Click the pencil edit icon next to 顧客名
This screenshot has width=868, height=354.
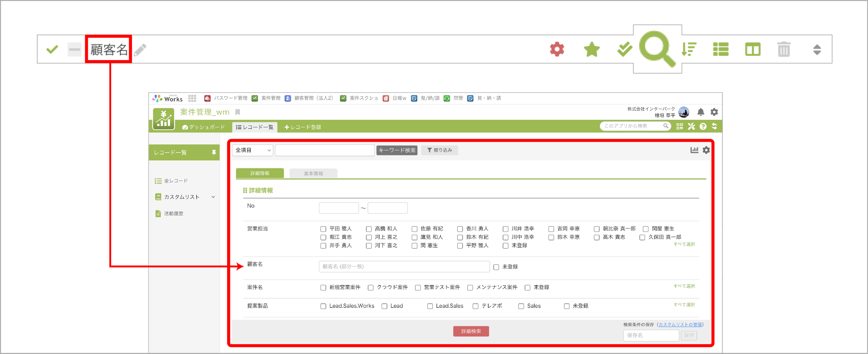[140, 50]
